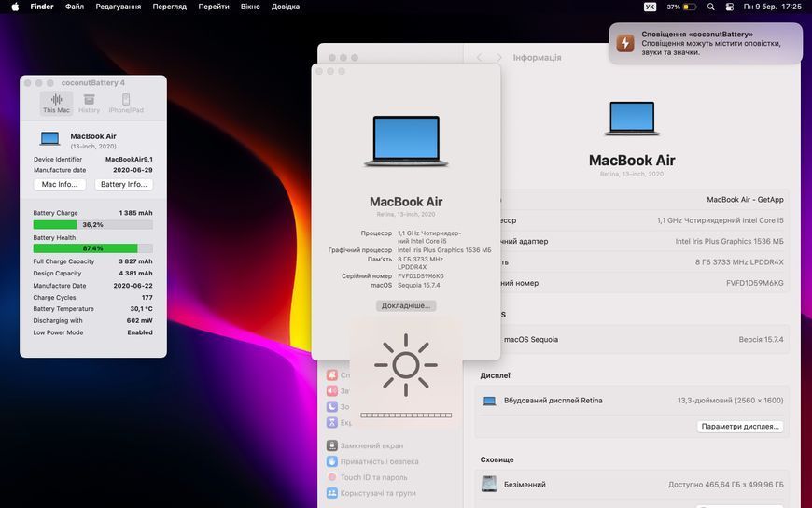812x508 pixels.
Task: Open the Вікно menu
Action: click(x=250, y=7)
